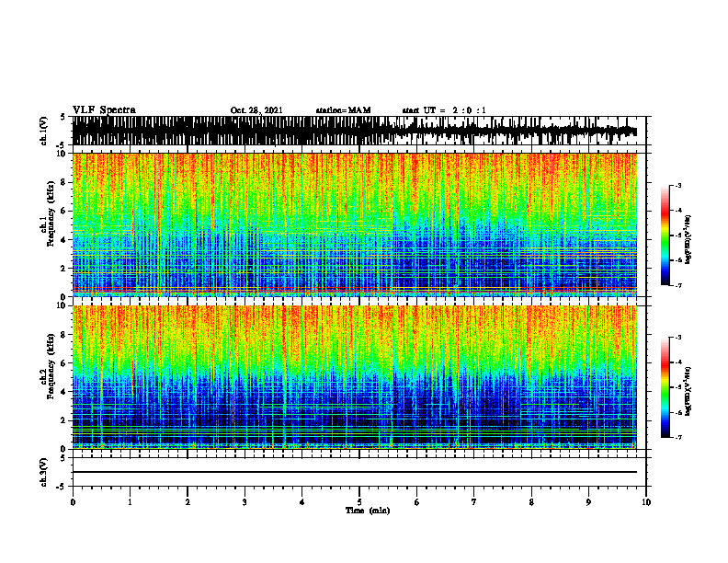The height and width of the screenshot is (563, 728).
Task: Click the ch.1 frequency tick label "6"
Action: tap(65, 211)
